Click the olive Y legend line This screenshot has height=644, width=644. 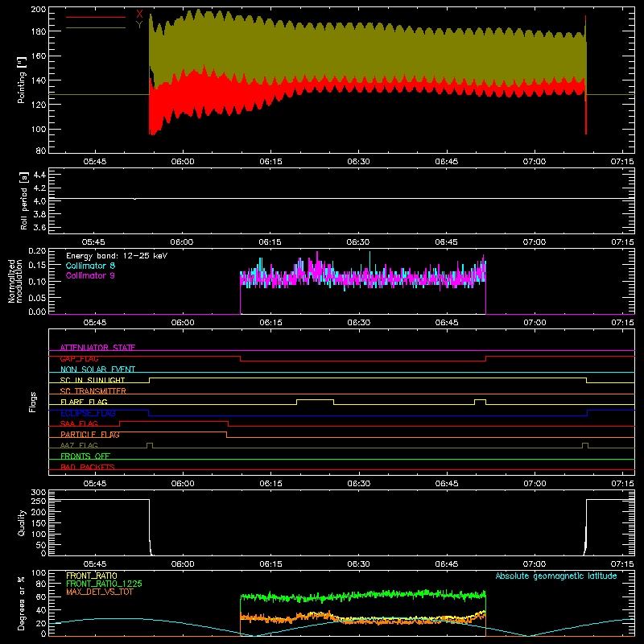pyautogui.click(x=96, y=28)
